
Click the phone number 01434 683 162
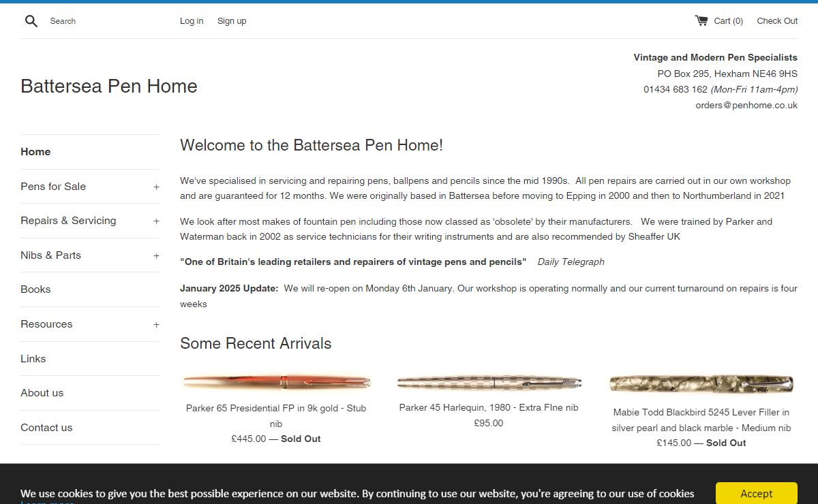point(676,89)
